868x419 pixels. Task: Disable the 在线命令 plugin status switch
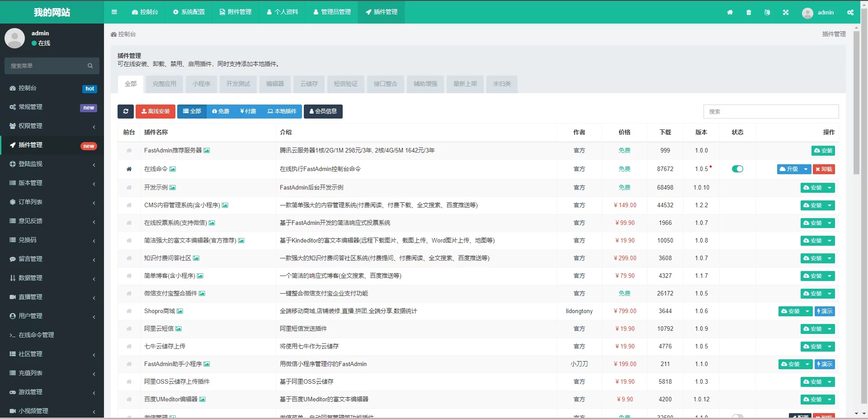737,169
